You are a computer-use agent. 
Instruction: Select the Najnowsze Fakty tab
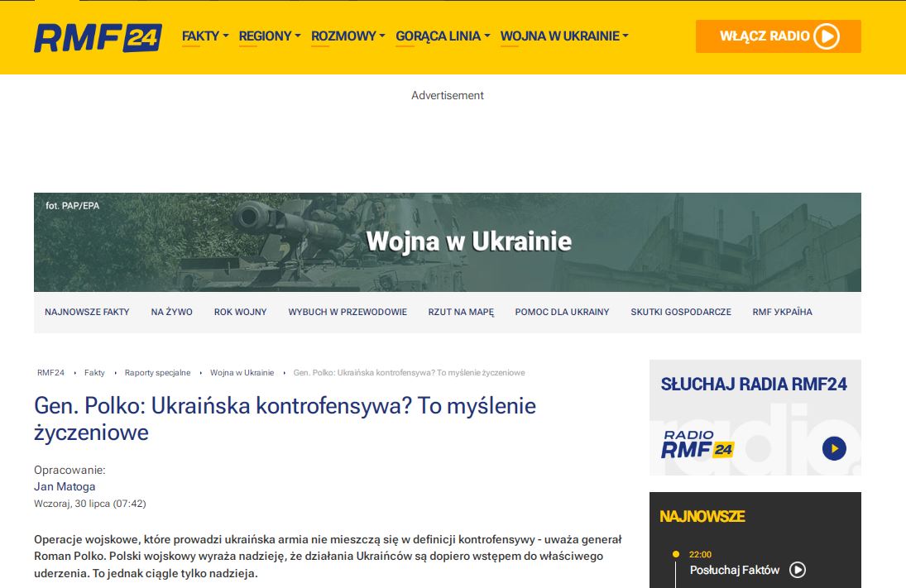[x=87, y=312]
